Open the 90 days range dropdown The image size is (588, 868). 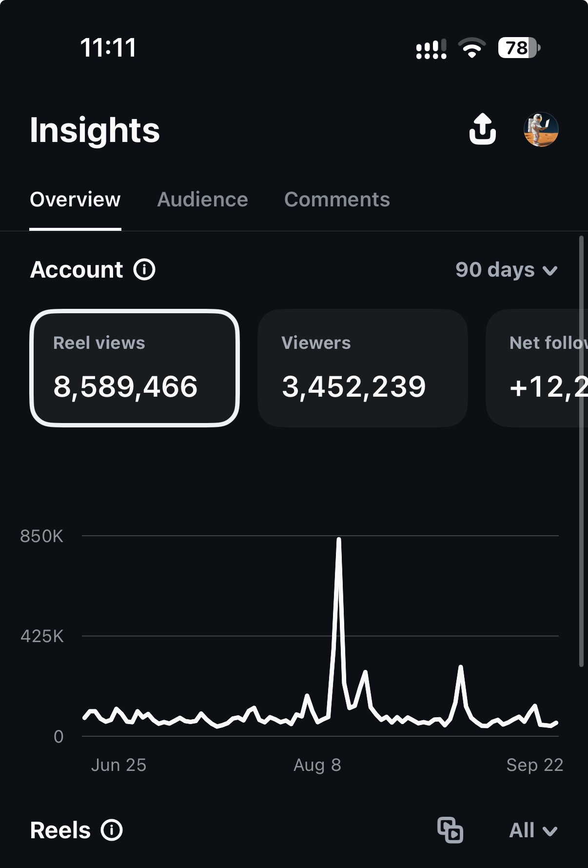[507, 270]
